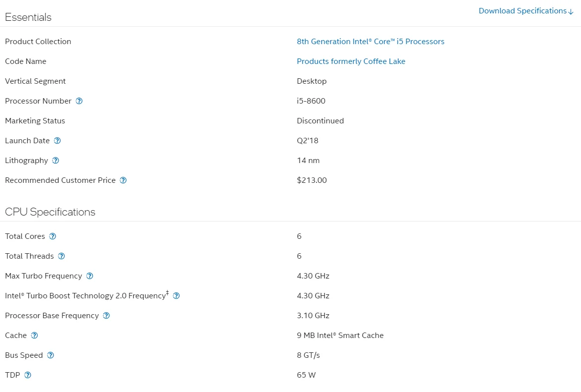Click the CPU Specifications section heading

[x=50, y=212]
